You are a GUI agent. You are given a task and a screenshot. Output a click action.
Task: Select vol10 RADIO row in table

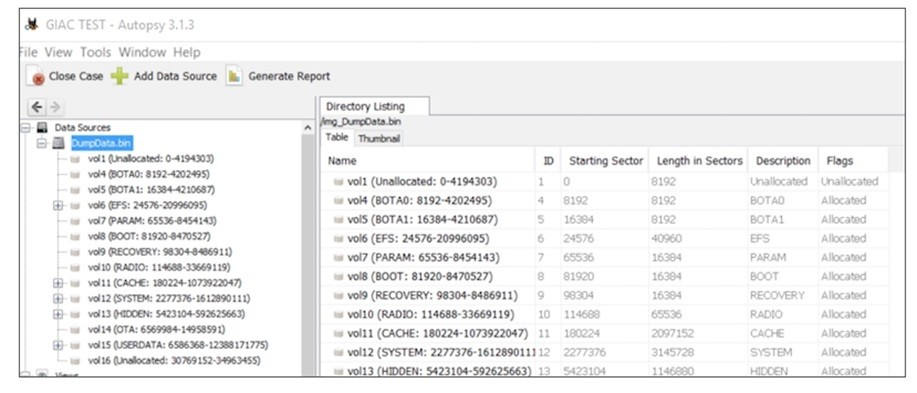point(604,315)
